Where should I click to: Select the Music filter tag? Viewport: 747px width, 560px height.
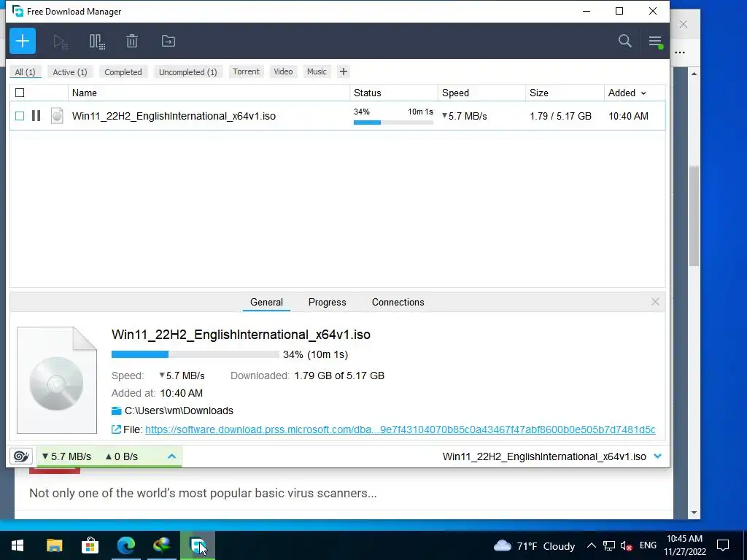pyautogui.click(x=317, y=71)
